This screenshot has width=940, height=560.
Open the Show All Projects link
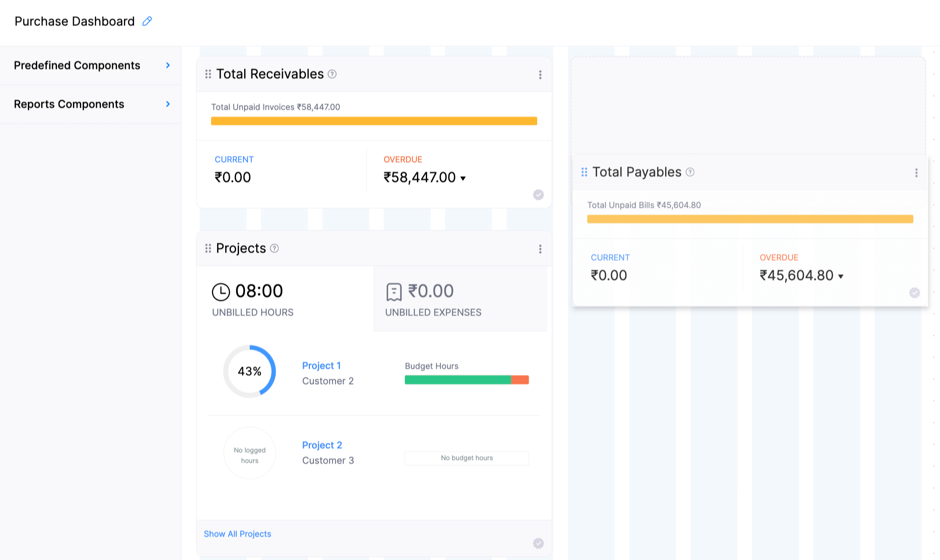(x=237, y=534)
